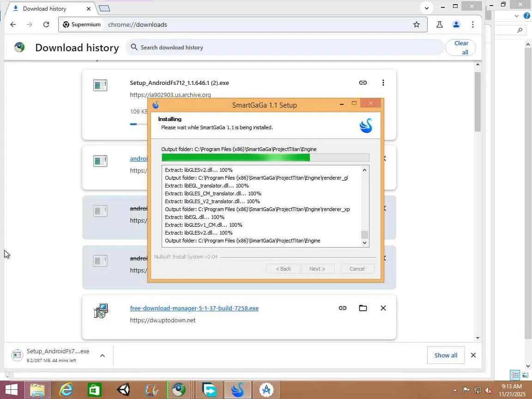Show hidden tray icons arrow
The image size is (532, 399).
tap(455, 390)
